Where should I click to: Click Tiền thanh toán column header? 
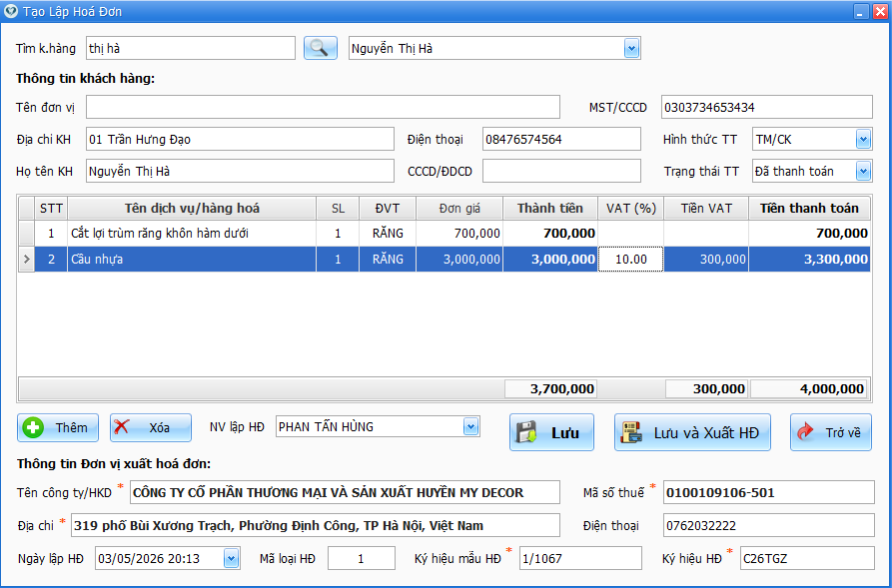[x=809, y=208]
